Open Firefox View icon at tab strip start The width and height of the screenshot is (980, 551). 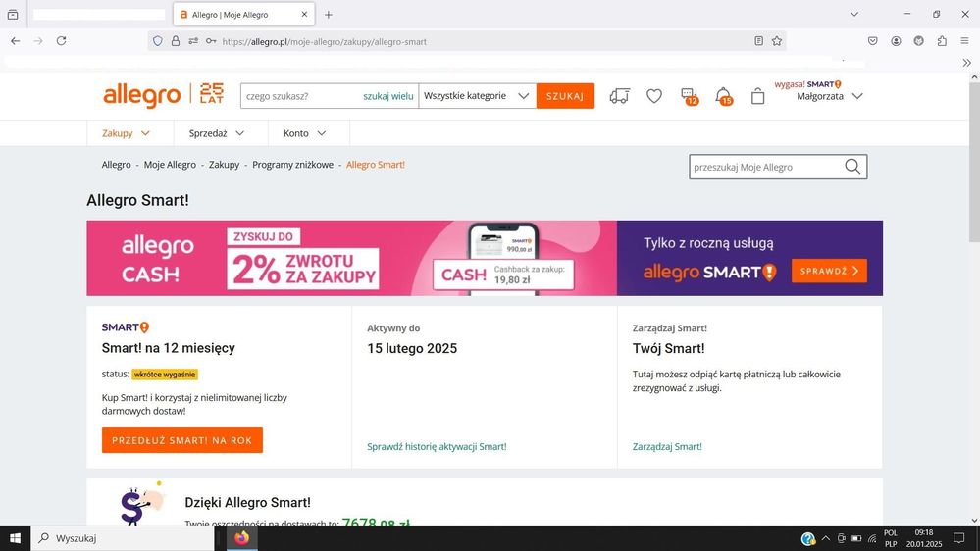coord(13,15)
